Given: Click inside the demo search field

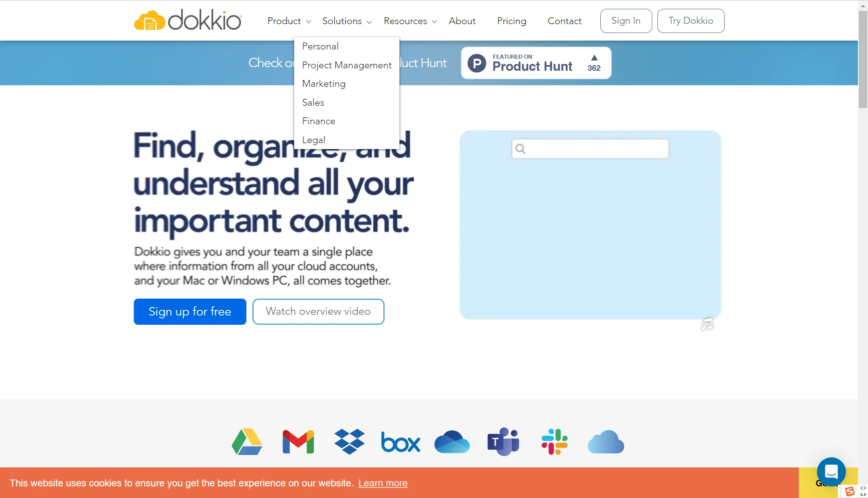Looking at the screenshot, I should point(590,149).
